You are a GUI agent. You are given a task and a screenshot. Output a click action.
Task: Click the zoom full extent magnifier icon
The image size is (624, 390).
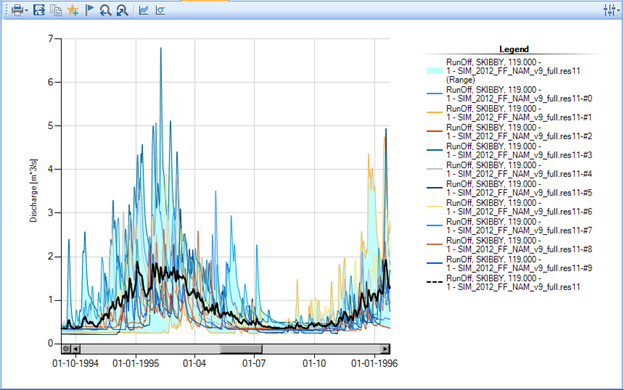pos(122,10)
